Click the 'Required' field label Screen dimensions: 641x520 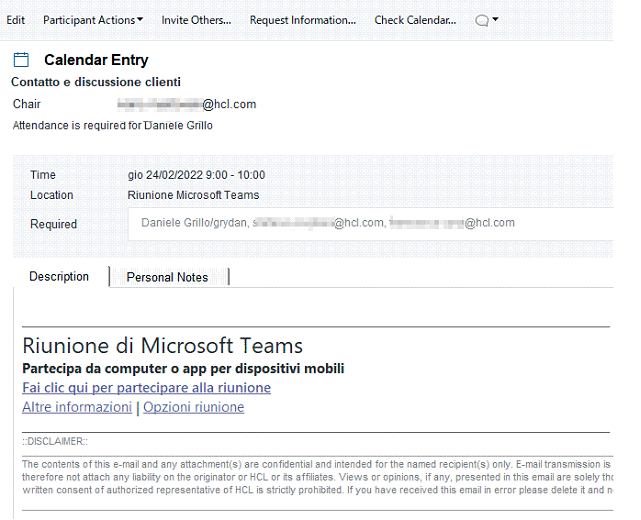point(54,224)
